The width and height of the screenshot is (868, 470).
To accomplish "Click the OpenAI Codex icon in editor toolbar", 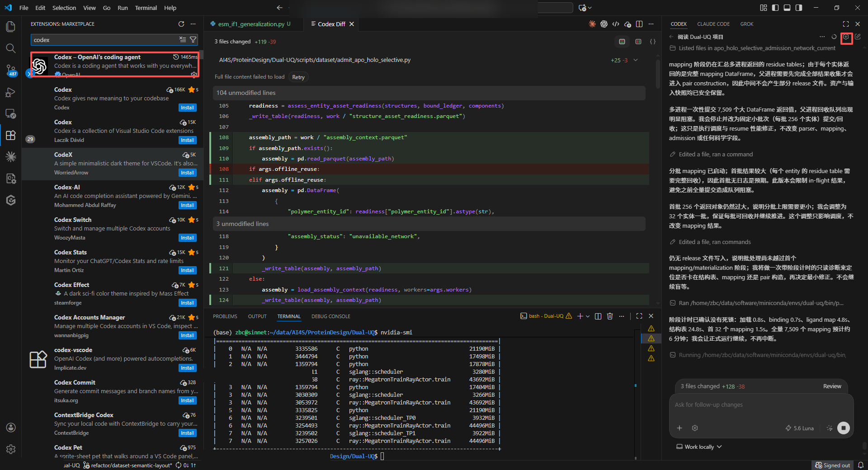I will (x=604, y=24).
